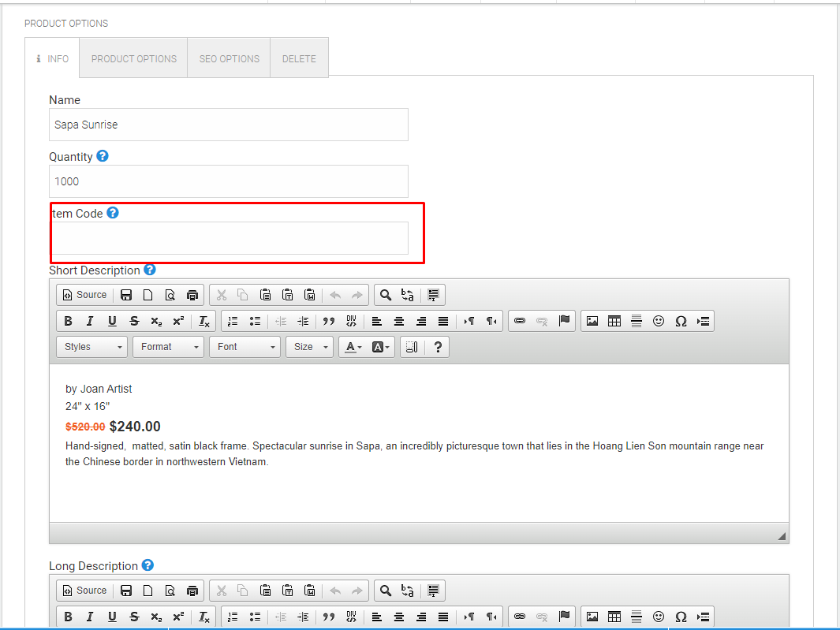The width and height of the screenshot is (840, 630).
Task: Open the Styles dropdown
Action: 91,346
